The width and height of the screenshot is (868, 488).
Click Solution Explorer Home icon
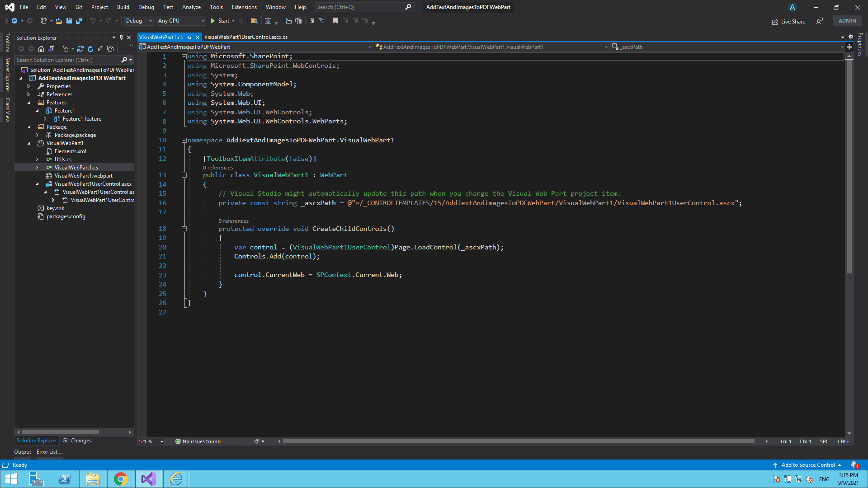pyautogui.click(x=41, y=49)
